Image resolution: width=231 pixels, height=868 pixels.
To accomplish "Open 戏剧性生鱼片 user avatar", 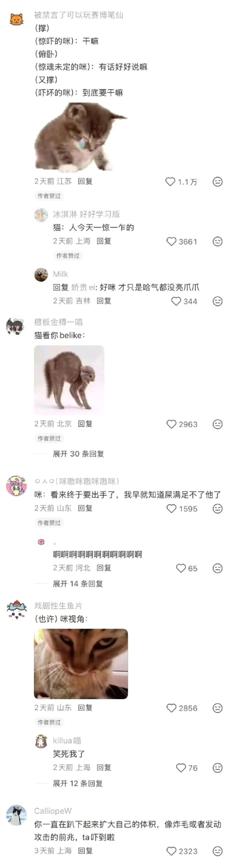I will click(16, 610).
